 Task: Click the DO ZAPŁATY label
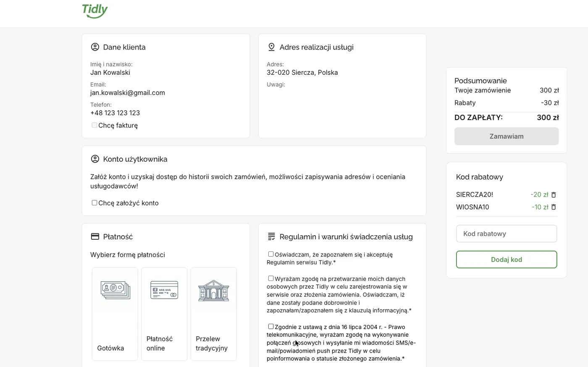pos(478,118)
